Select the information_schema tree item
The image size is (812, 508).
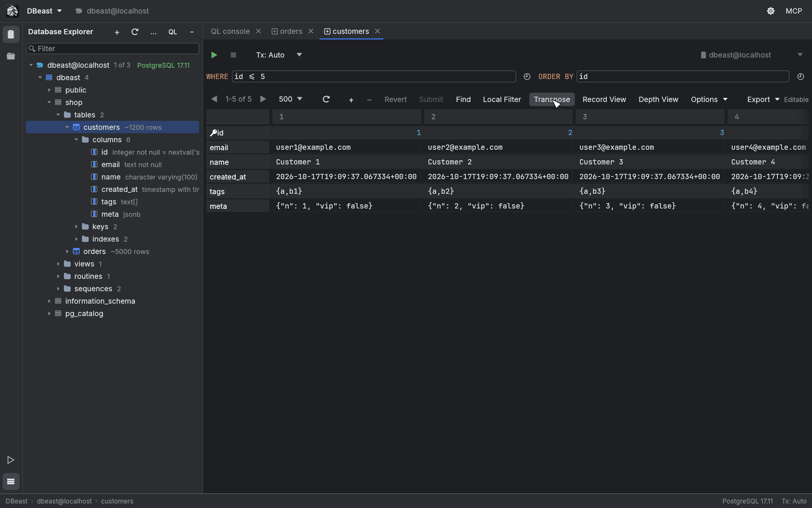point(100,301)
